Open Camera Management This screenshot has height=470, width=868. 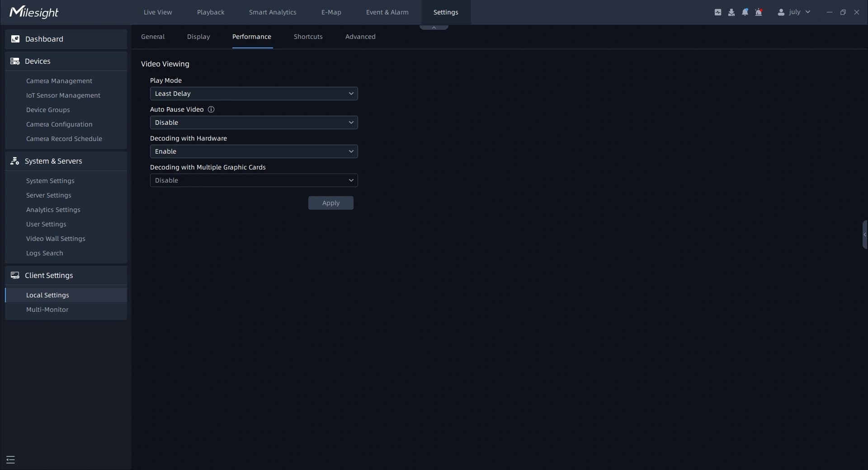coord(59,81)
